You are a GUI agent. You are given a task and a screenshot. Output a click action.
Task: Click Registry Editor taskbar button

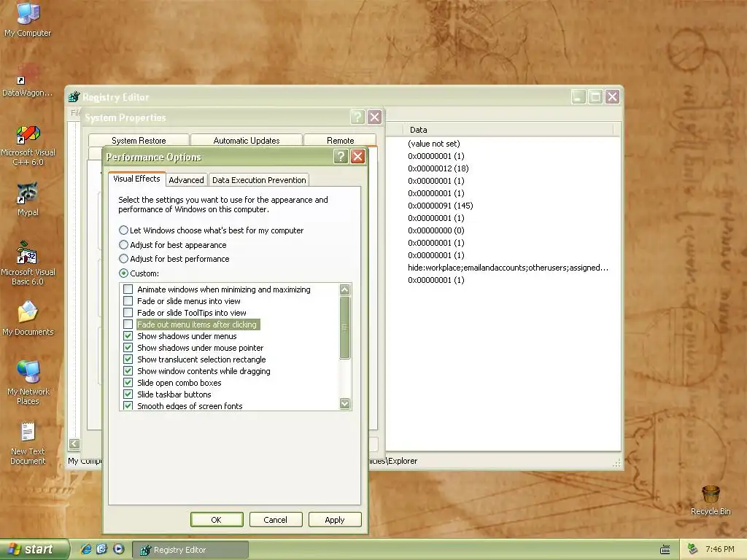pyautogui.click(x=190, y=550)
